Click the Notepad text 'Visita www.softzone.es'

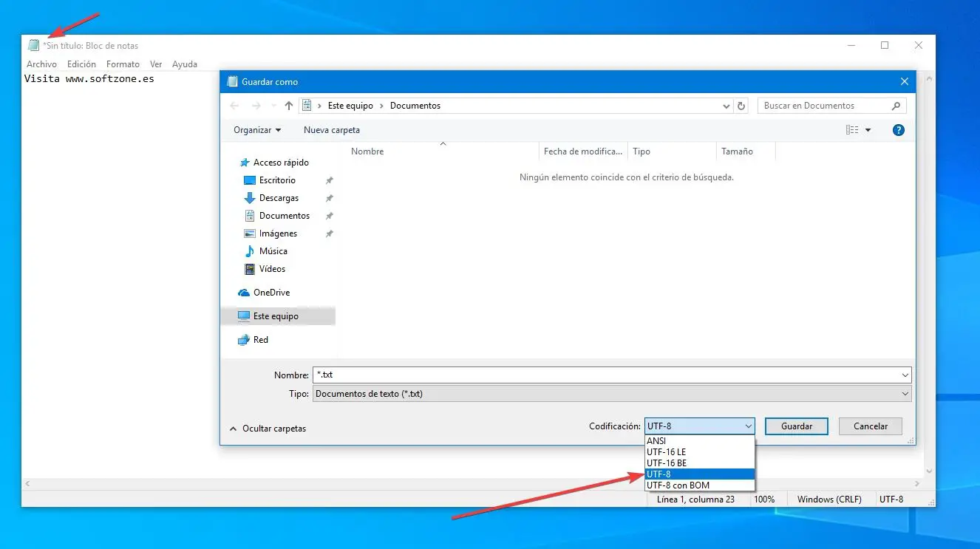pos(89,78)
